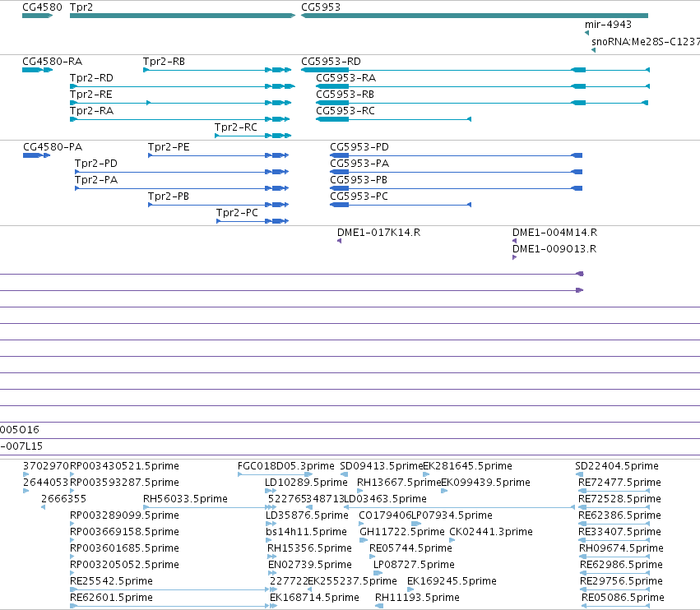The height and width of the screenshot is (610, 700).
Task: Click the Tpr2-PD protein label
Action: pos(96,164)
